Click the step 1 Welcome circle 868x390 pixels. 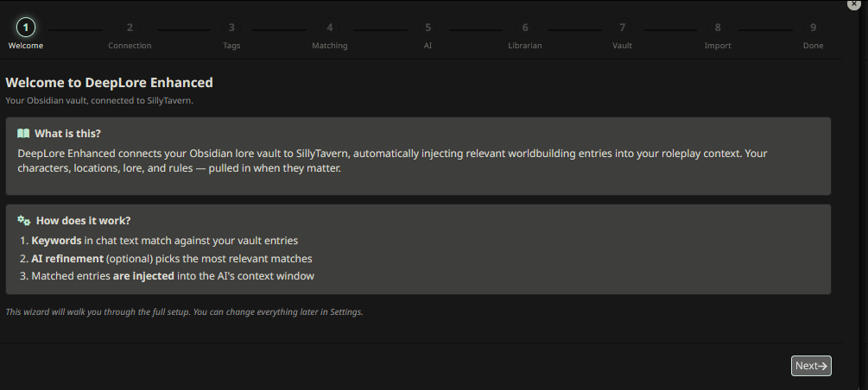click(x=25, y=28)
